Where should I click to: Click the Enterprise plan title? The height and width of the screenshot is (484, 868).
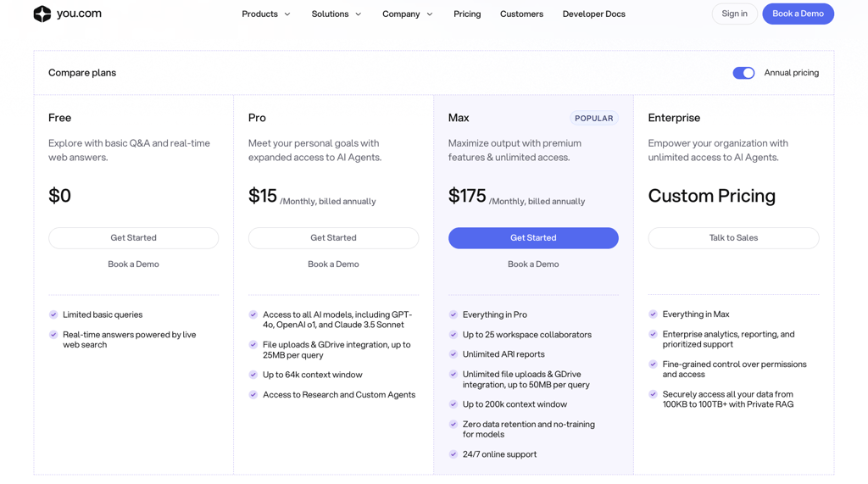[x=674, y=118]
